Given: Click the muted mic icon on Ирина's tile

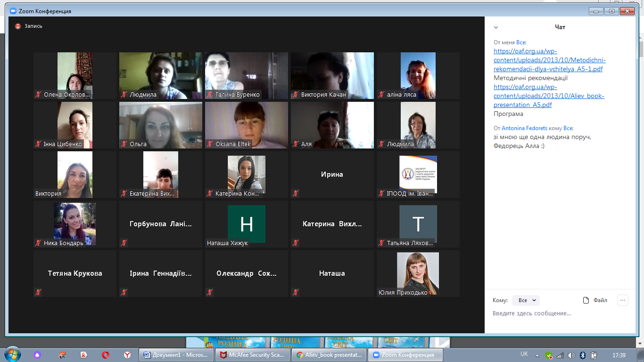Looking at the screenshot, I should tap(296, 193).
